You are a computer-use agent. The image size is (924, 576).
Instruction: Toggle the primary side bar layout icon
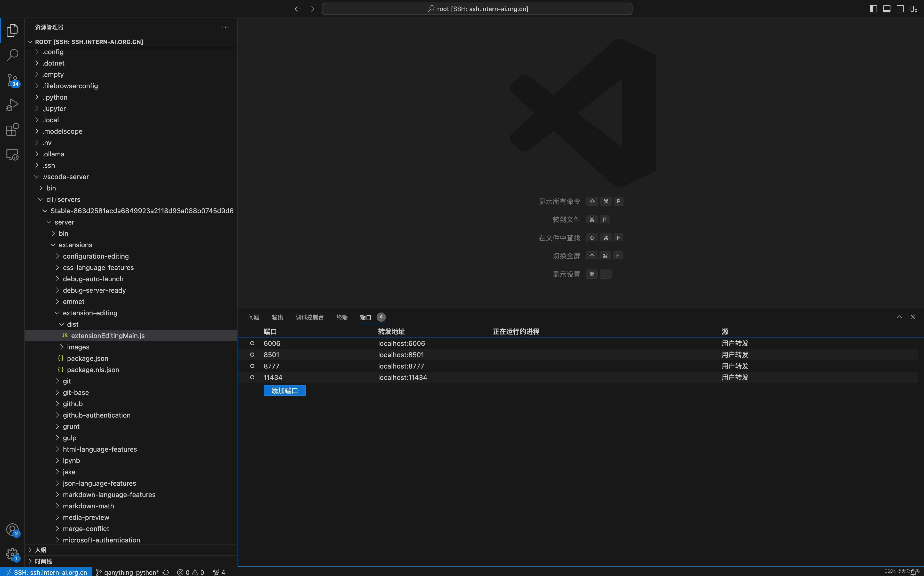(873, 9)
